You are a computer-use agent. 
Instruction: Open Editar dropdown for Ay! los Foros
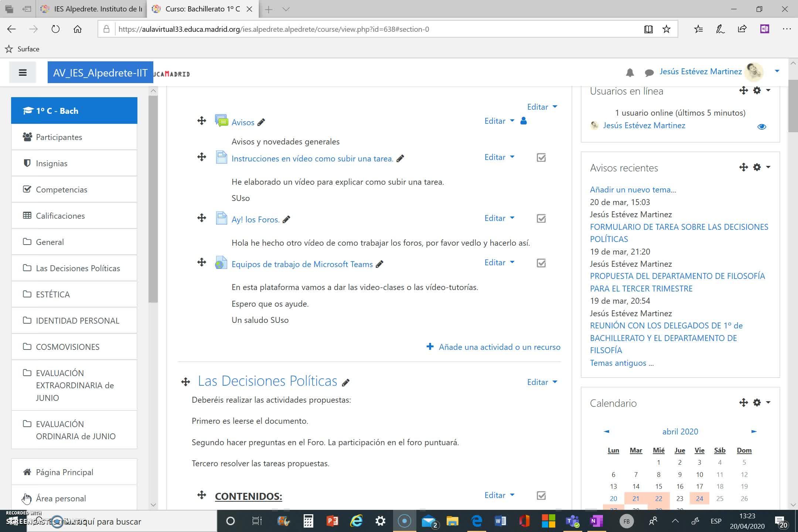[499, 218]
